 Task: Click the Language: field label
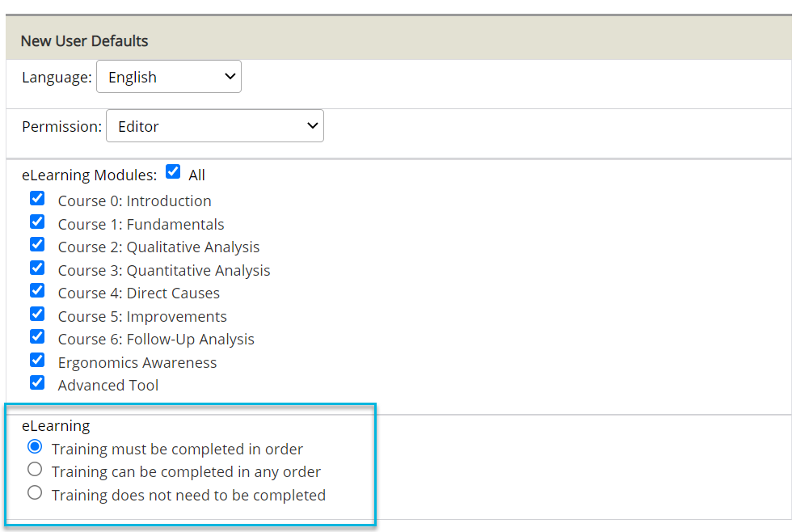(57, 78)
